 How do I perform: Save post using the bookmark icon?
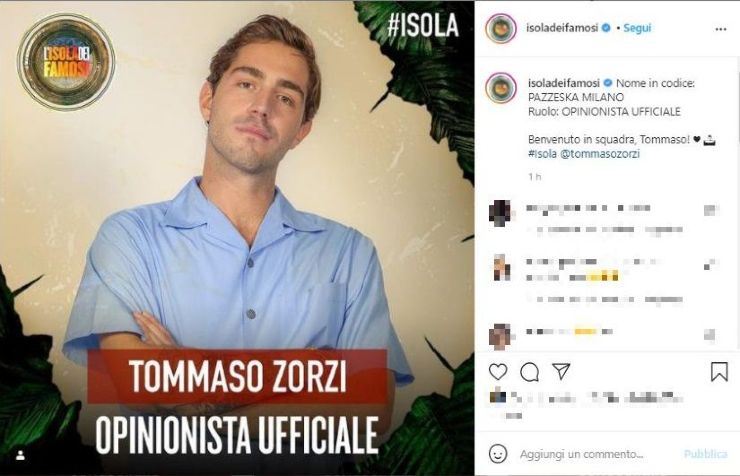click(x=719, y=371)
